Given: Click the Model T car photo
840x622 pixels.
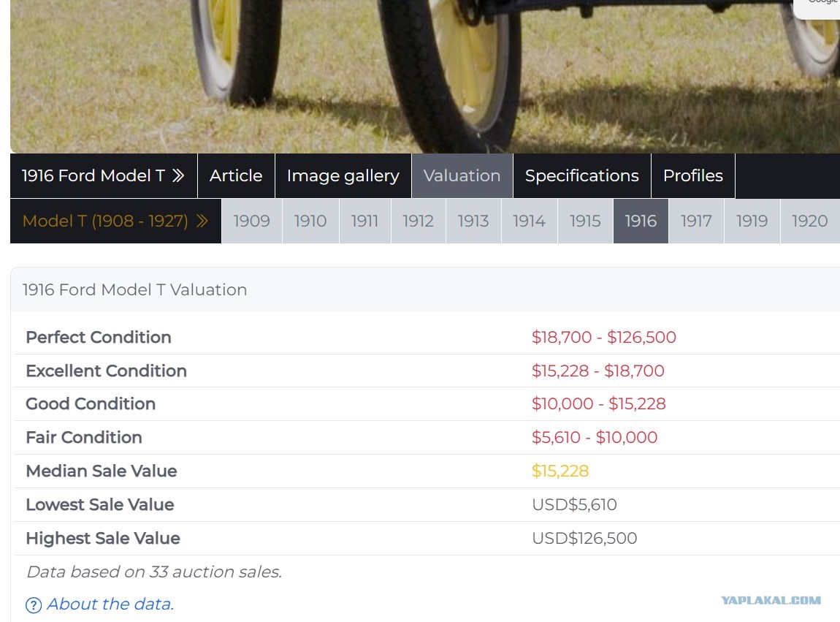Looking at the screenshot, I should (x=425, y=76).
